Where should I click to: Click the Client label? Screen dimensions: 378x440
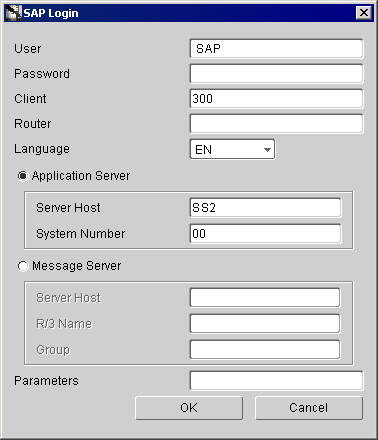(x=30, y=99)
